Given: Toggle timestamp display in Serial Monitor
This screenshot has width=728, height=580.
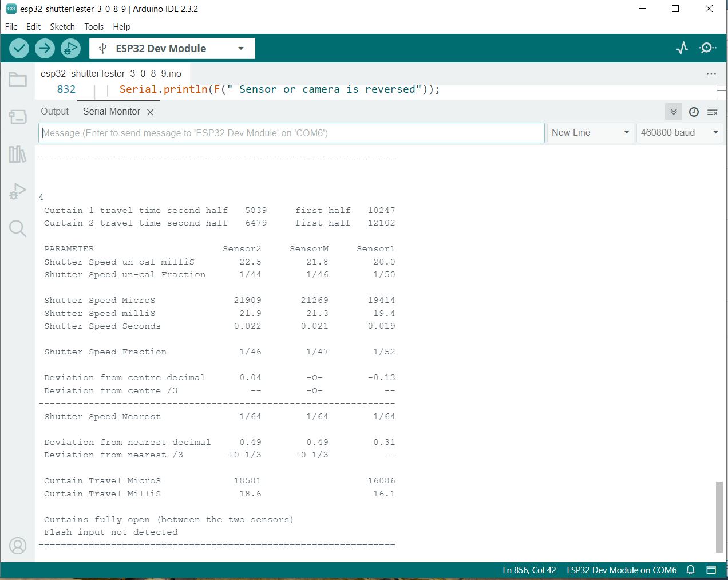Looking at the screenshot, I should coord(694,112).
